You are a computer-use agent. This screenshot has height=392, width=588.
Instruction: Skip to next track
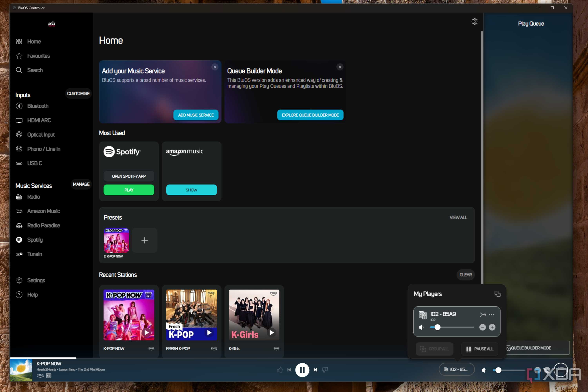(x=315, y=370)
